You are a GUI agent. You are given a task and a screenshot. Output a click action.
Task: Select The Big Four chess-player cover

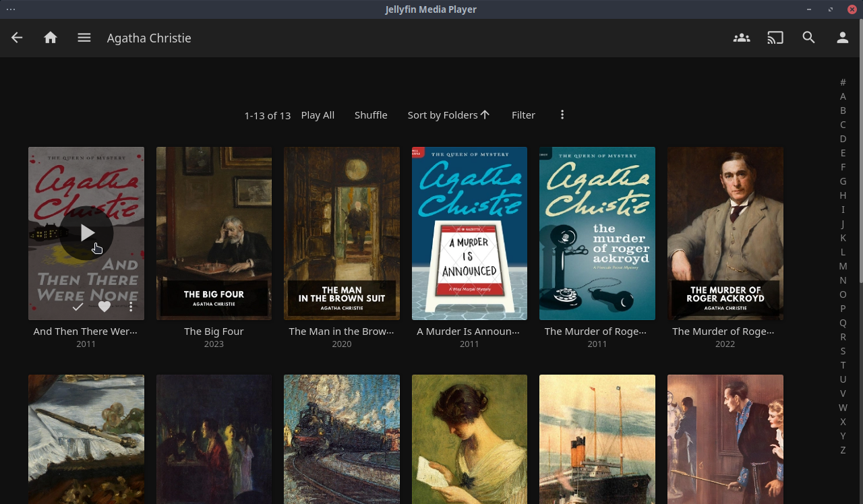pyautogui.click(x=214, y=233)
